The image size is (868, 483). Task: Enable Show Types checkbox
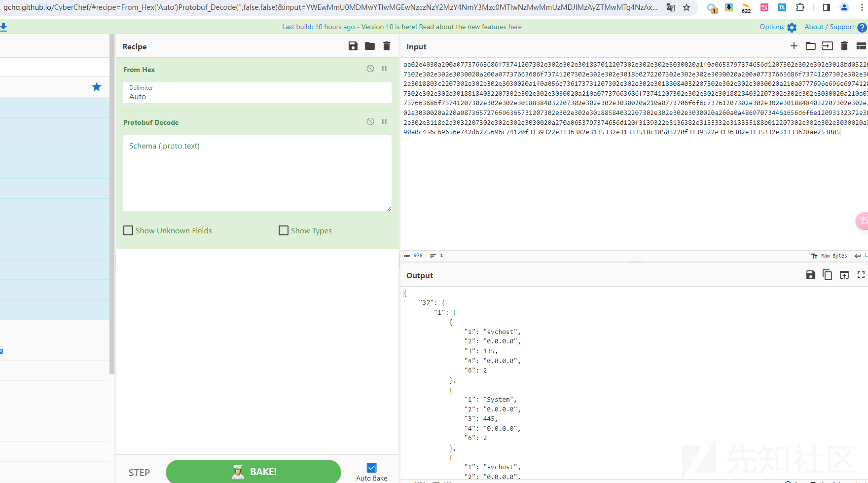click(x=284, y=230)
